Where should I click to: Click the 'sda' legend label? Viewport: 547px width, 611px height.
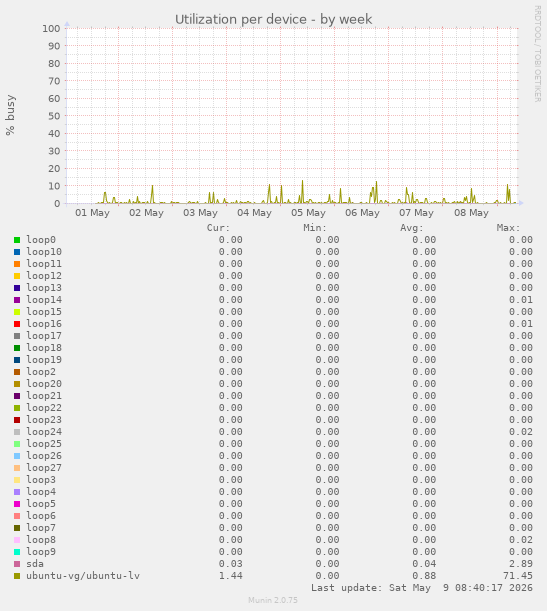[35, 564]
